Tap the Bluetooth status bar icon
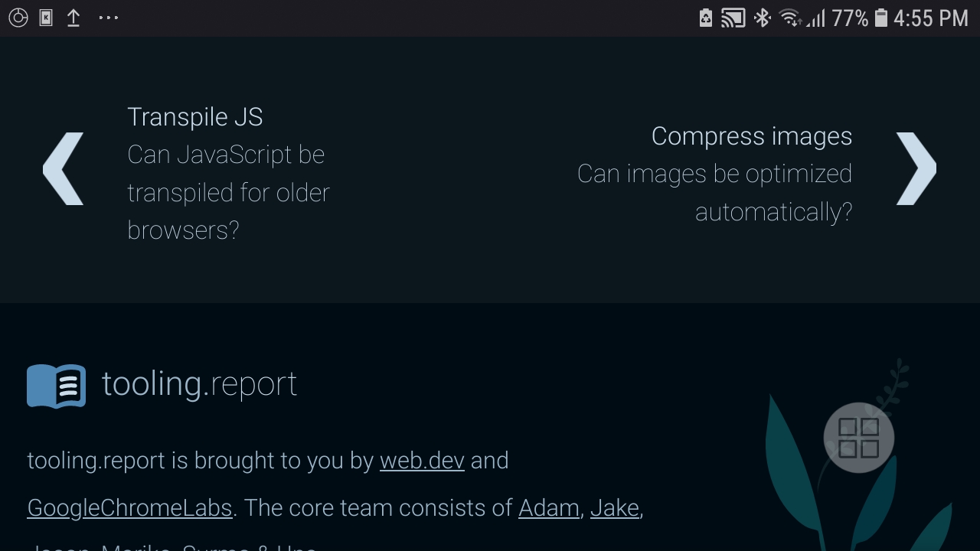980x551 pixels. pyautogui.click(x=762, y=17)
